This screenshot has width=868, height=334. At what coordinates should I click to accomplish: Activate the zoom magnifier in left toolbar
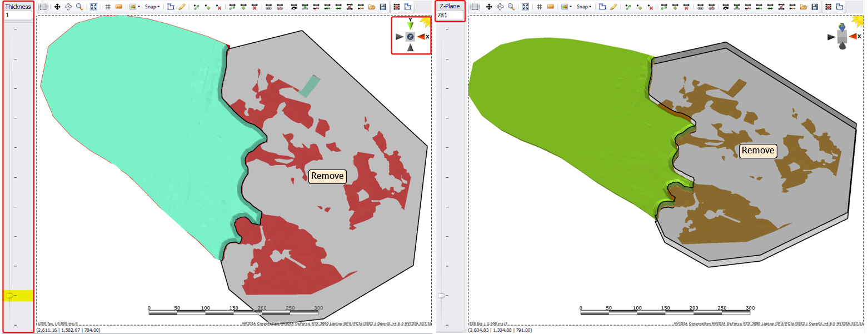tap(79, 7)
